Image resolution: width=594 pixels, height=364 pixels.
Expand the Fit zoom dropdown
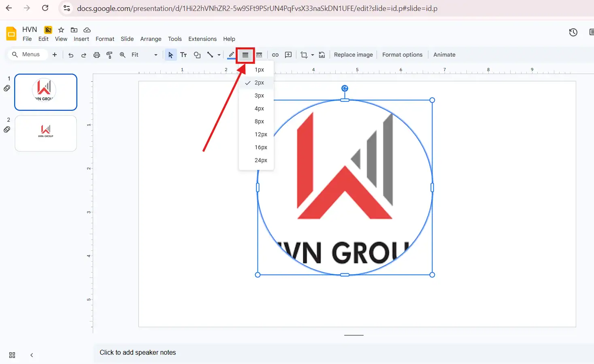(155, 55)
